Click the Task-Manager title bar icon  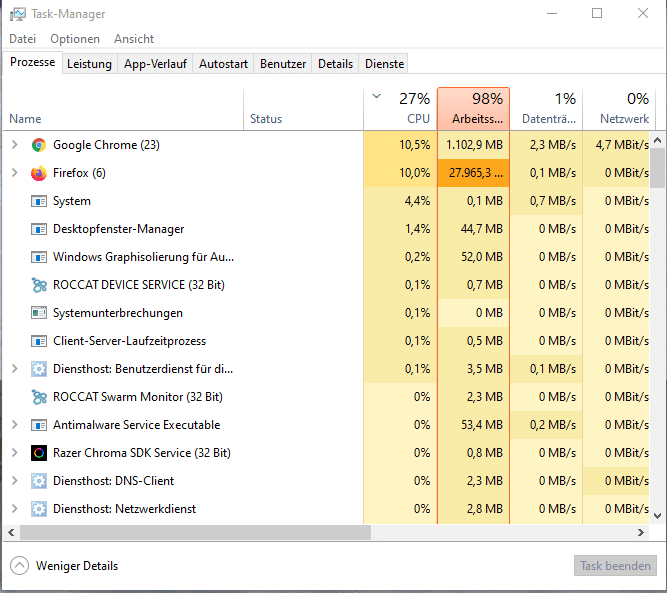pyautogui.click(x=17, y=14)
